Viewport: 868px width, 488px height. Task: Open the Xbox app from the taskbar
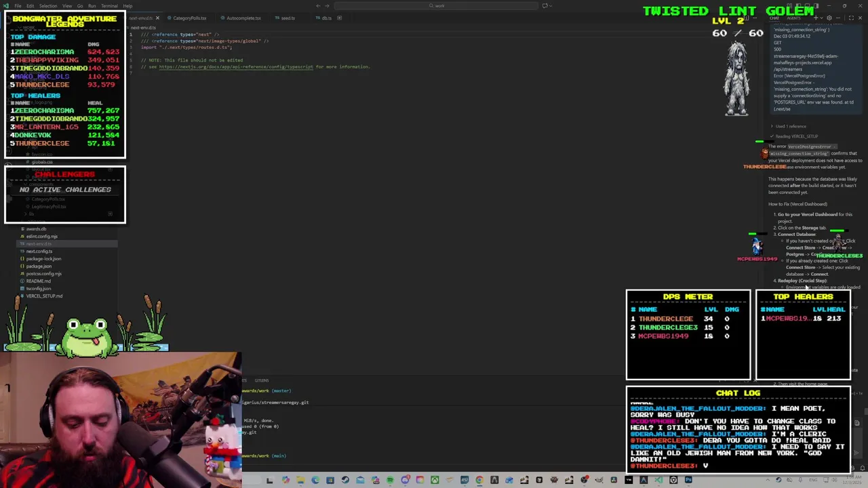pyautogui.click(x=435, y=481)
